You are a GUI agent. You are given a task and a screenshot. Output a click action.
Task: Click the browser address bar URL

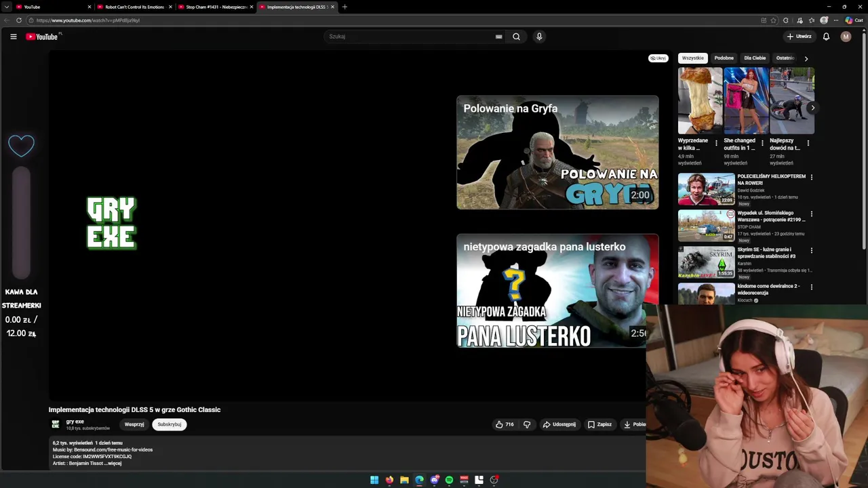(x=89, y=20)
